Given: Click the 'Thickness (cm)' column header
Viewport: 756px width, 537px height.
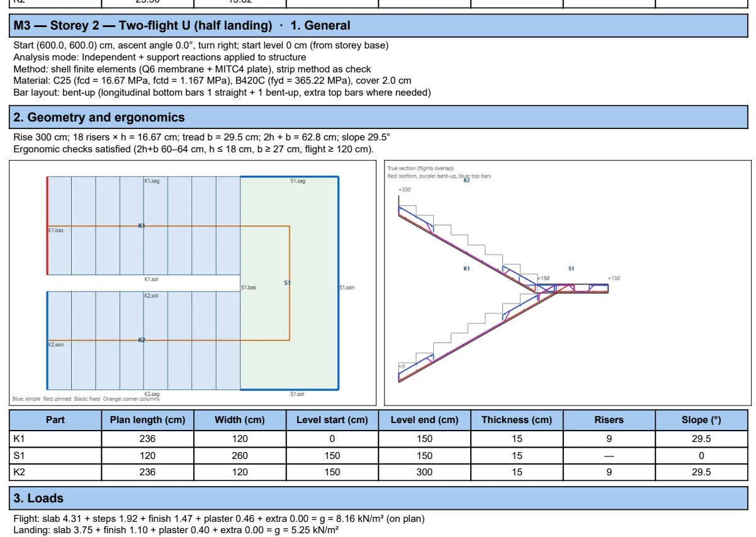Looking at the screenshot, I should pos(517,420).
